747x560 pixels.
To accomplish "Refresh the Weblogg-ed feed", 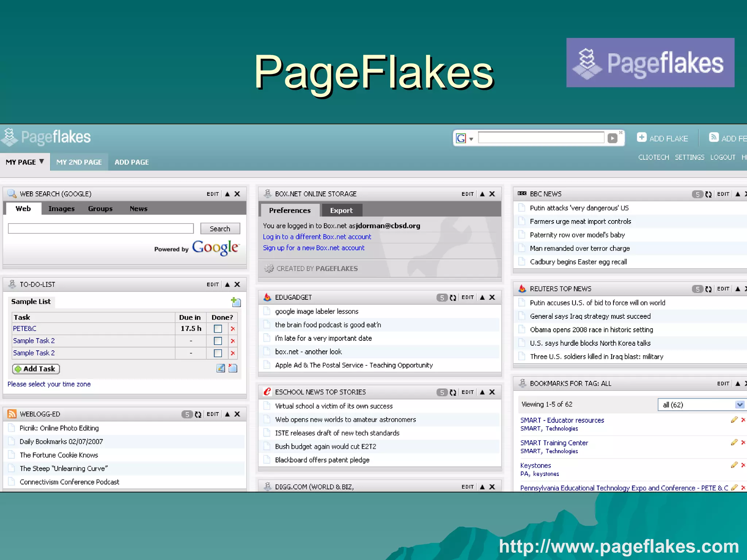I will 198,415.
